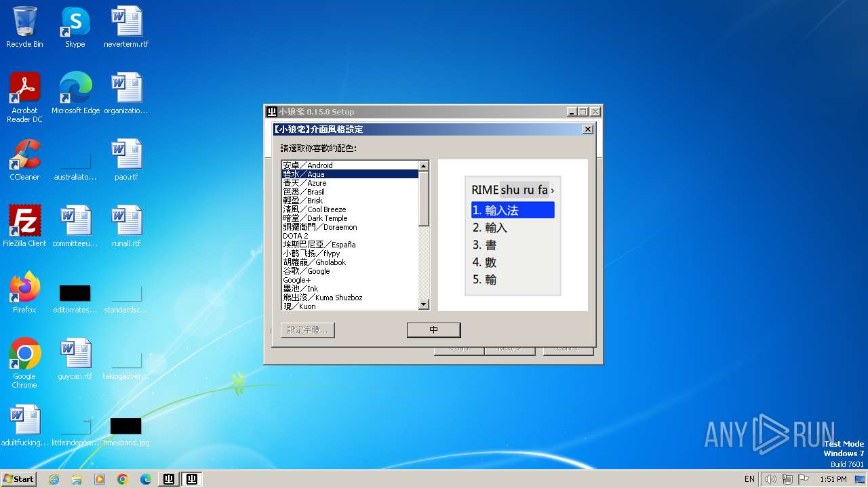868x488 pixels.
Task: Choose the Gholabok color scheme
Action: [350, 262]
